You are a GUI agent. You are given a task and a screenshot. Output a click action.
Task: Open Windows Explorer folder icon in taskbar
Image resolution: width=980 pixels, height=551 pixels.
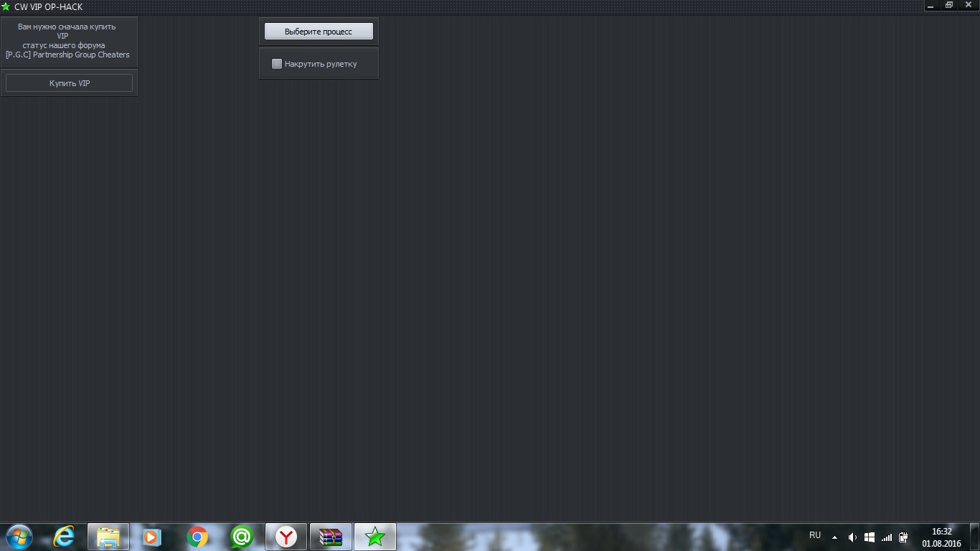[108, 537]
